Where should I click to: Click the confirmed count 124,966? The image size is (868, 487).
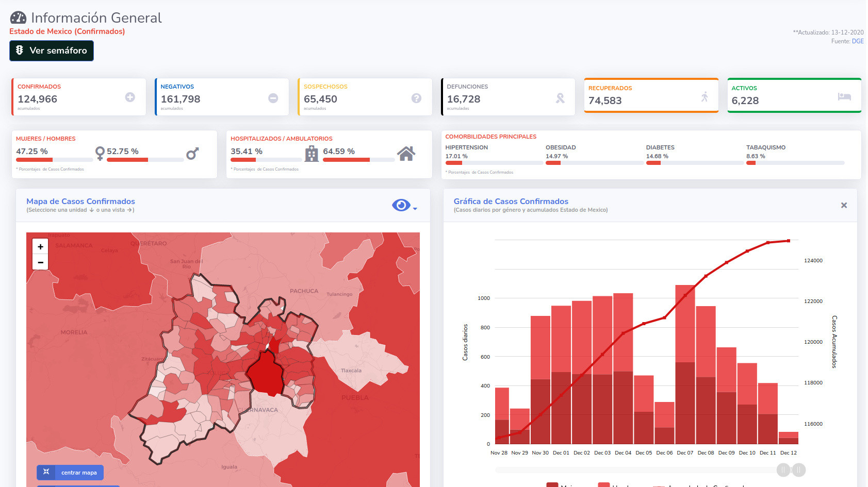[38, 99]
